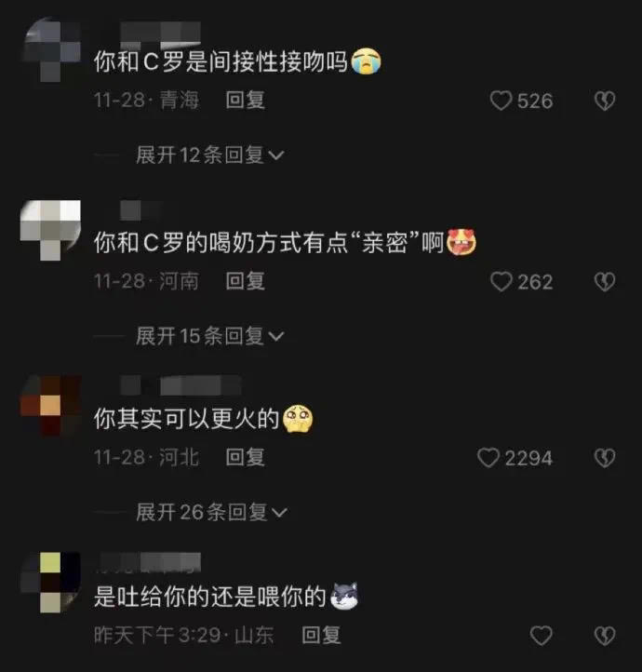Expand the 15 replies thread

(210, 336)
